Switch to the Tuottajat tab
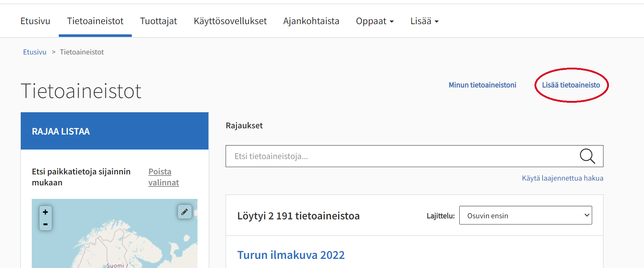 158,21
